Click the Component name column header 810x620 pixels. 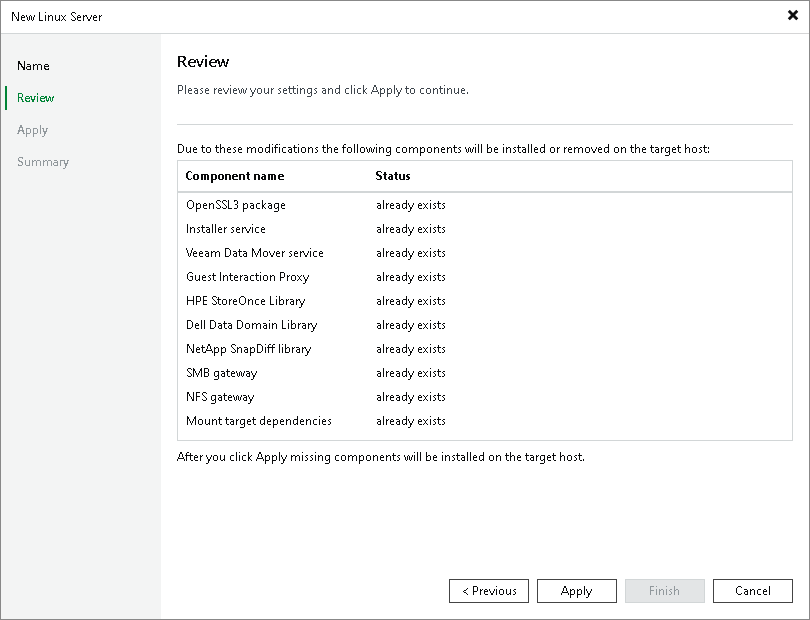point(233,176)
